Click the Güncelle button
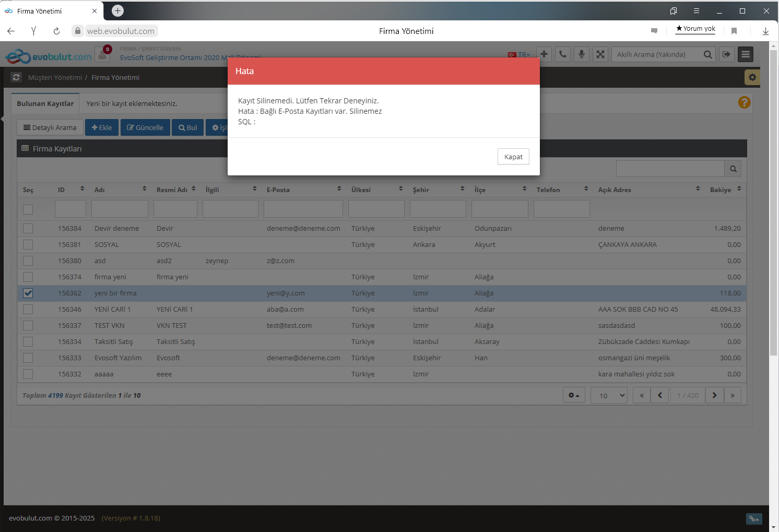The image size is (779, 532). pos(145,127)
